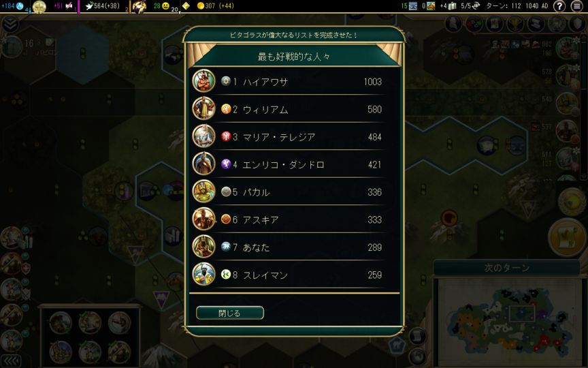
Task: Click the gold treasury coin icon in top bar
Action: (201, 5)
